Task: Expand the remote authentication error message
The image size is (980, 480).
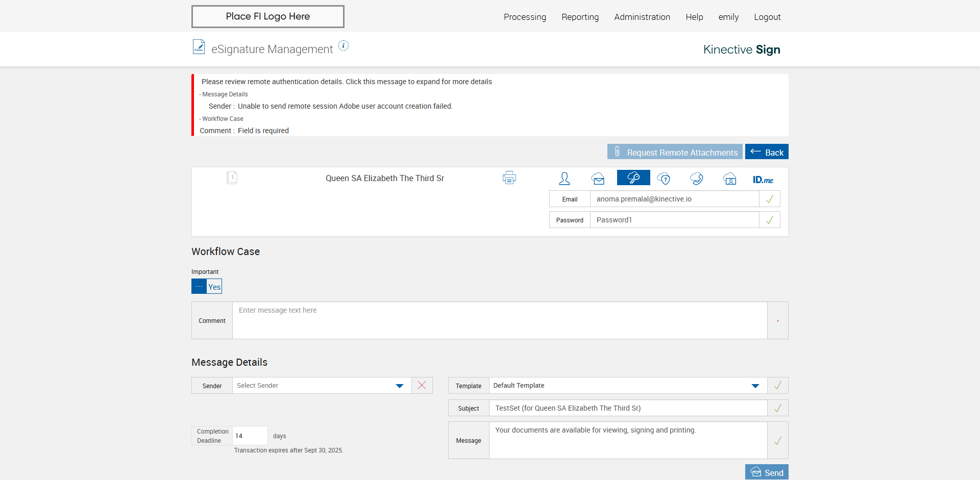Action: [347, 82]
